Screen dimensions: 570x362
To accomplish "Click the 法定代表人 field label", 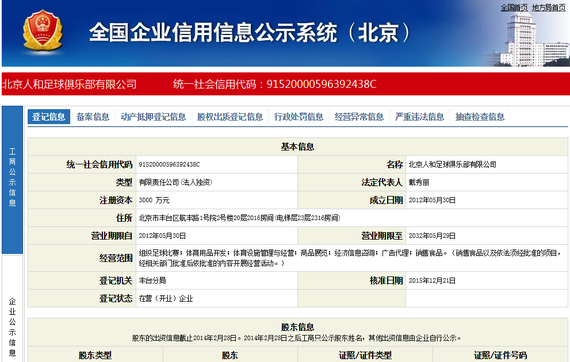I will click(x=382, y=182).
